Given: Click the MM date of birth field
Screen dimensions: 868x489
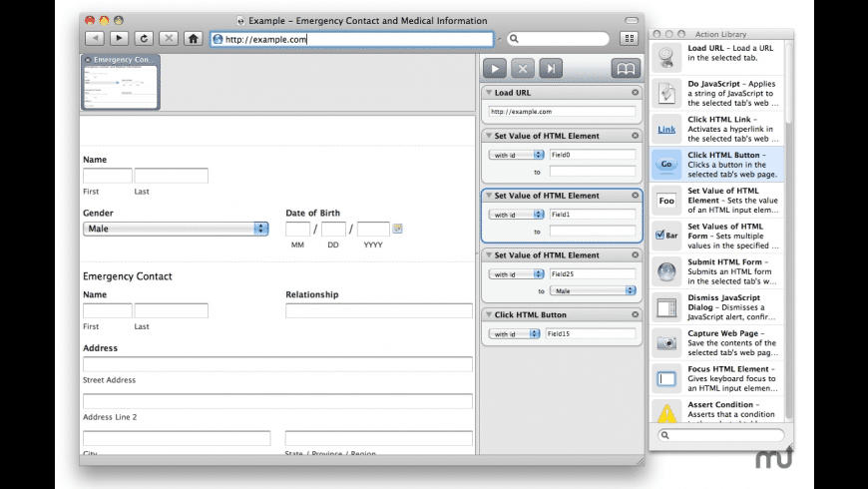Looking at the screenshot, I should point(298,229).
